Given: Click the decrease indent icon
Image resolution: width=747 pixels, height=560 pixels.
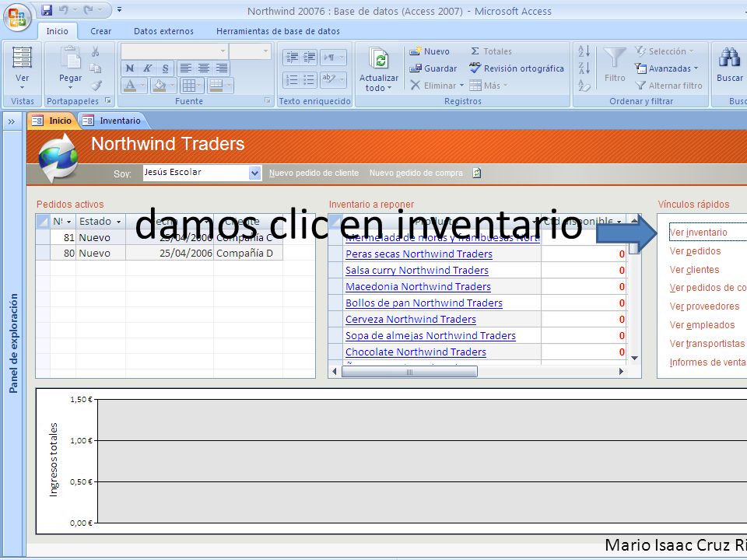Looking at the screenshot, I should pyautogui.click(x=291, y=58).
